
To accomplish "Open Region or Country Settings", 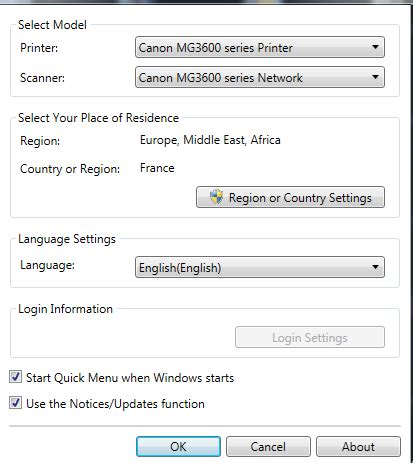I will tap(290, 197).
